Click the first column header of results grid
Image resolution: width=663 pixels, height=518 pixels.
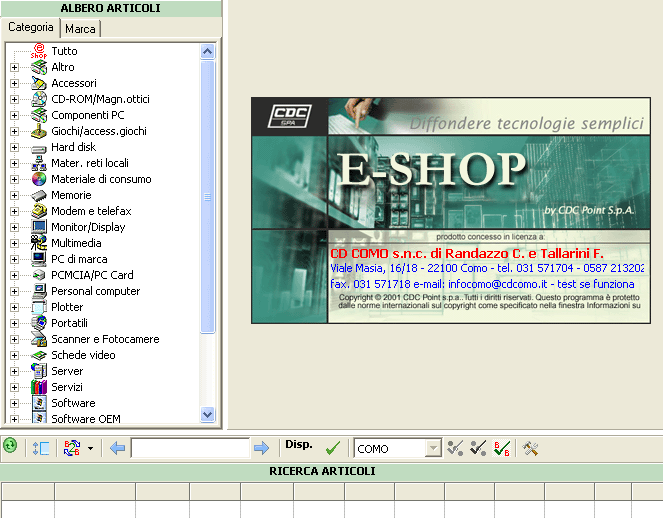coord(28,492)
